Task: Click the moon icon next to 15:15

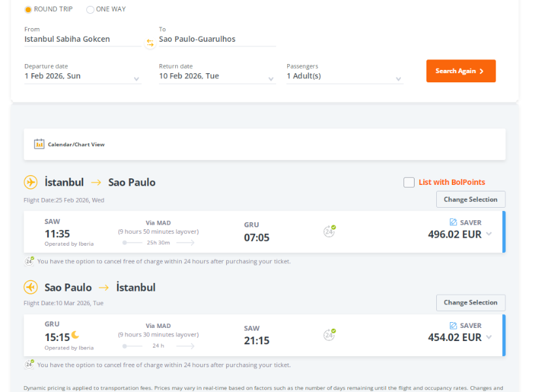Action: point(75,335)
